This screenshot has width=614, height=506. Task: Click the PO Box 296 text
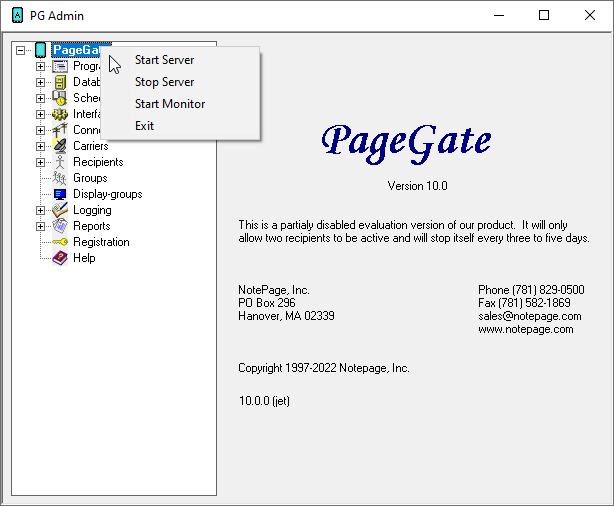coord(267,303)
